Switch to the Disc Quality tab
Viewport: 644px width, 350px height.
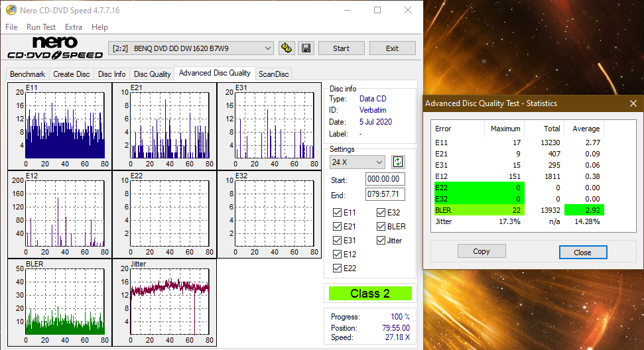(153, 74)
